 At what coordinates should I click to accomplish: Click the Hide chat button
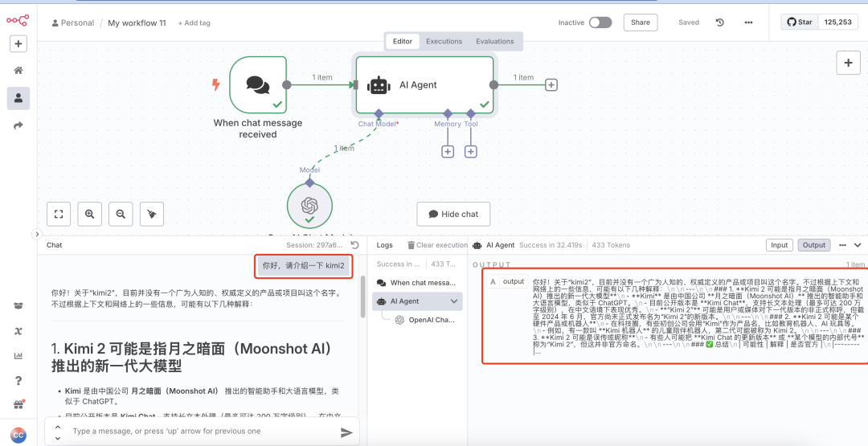click(453, 214)
